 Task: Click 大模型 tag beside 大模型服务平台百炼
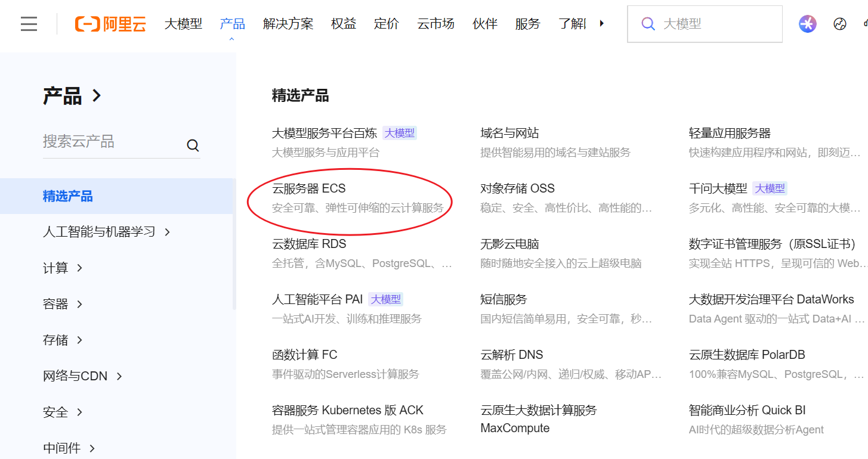(x=399, y=133)
